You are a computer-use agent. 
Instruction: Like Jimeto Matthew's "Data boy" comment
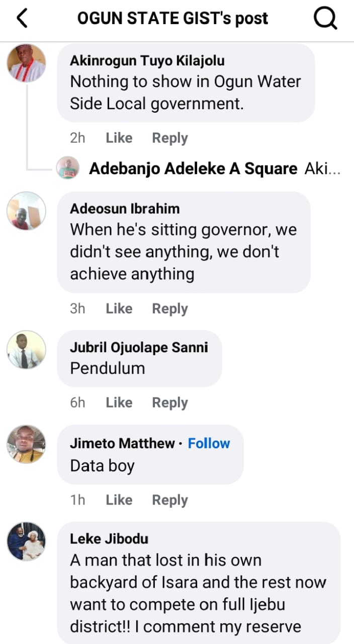(x=119, y=500)
